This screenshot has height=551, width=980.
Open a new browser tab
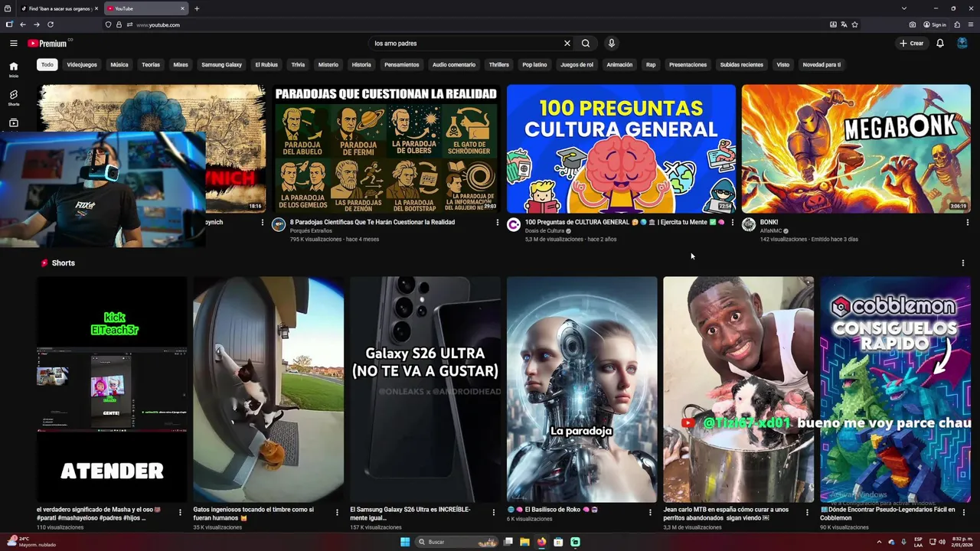[x=197, y=8]
